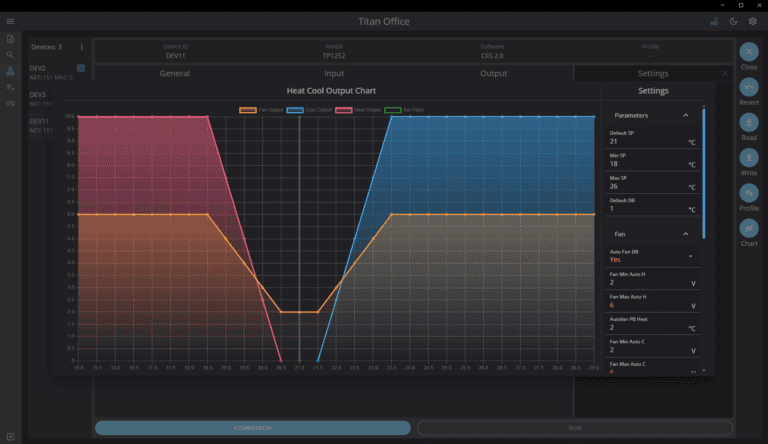The image size is (768, 444).
Task: Collapse the Fan section chevron
Action: pos(686,234)
